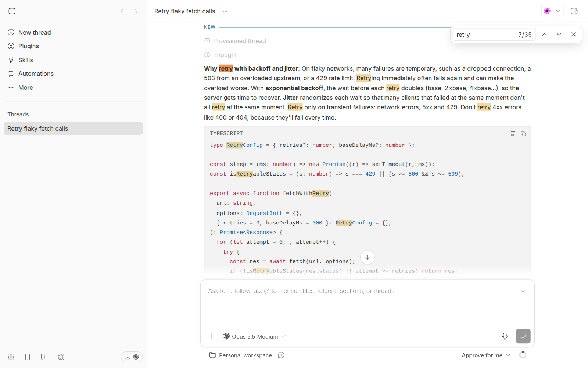Click the plus circle beside Personal workspace
Image resolution: width=588 pixels, height=368 pixels.
(281, 355)
